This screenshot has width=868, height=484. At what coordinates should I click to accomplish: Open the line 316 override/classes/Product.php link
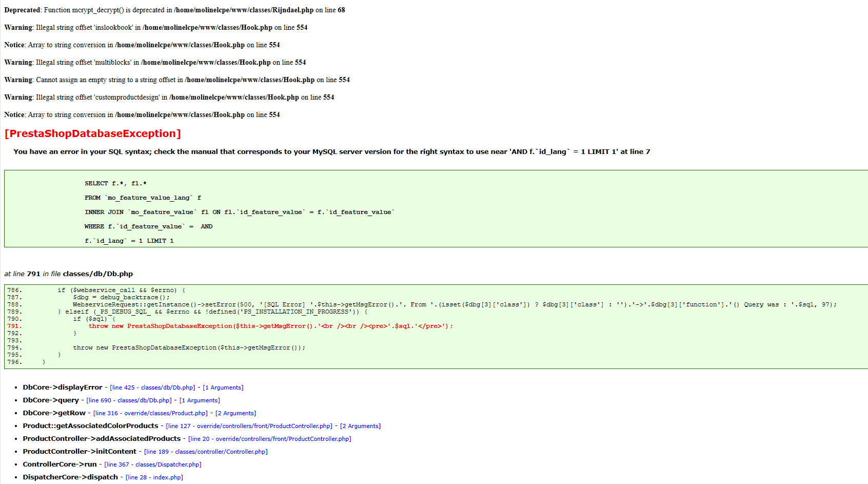151,413
